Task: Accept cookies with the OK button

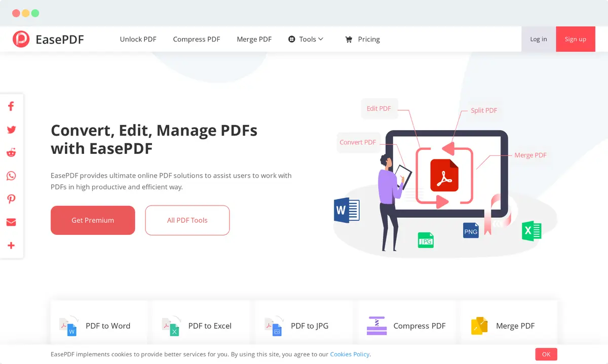Action: click(x=546, y=354)
